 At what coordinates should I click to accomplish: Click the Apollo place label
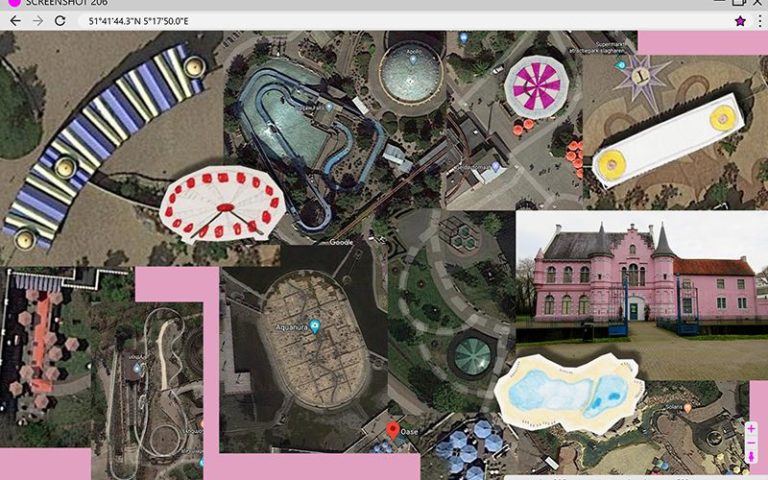click(414, 51)
